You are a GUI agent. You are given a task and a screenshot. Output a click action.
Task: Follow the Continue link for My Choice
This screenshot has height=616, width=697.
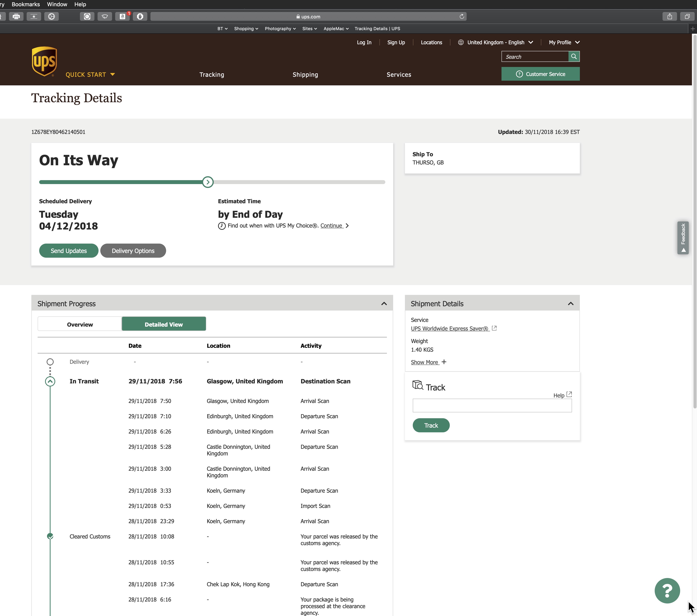coord(331,226)
